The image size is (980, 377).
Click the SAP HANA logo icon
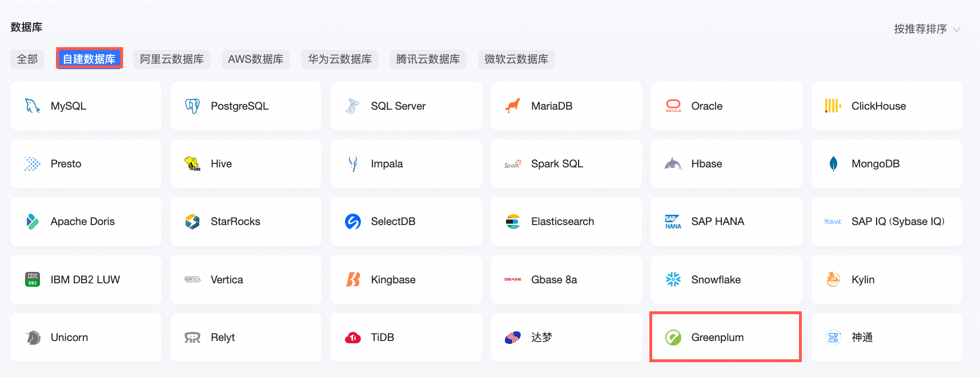pyautogui.click(x=673, y=222)
